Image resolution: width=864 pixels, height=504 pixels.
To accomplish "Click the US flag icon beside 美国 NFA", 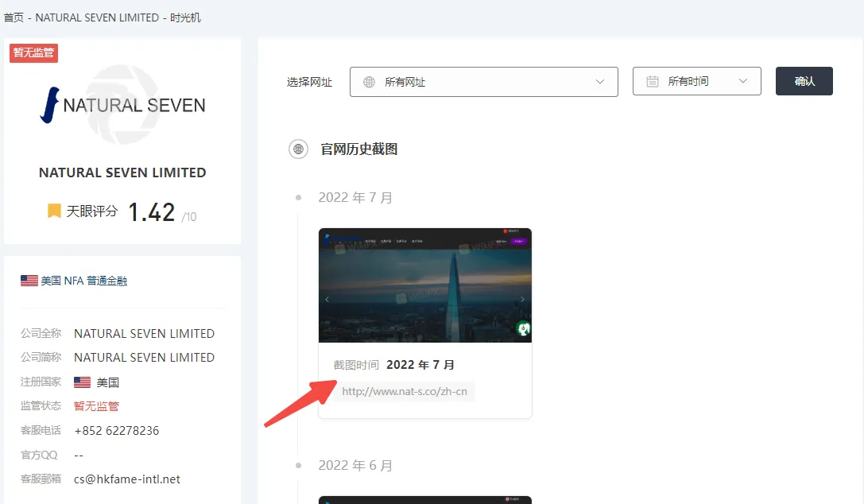I will tap(29, 281).
